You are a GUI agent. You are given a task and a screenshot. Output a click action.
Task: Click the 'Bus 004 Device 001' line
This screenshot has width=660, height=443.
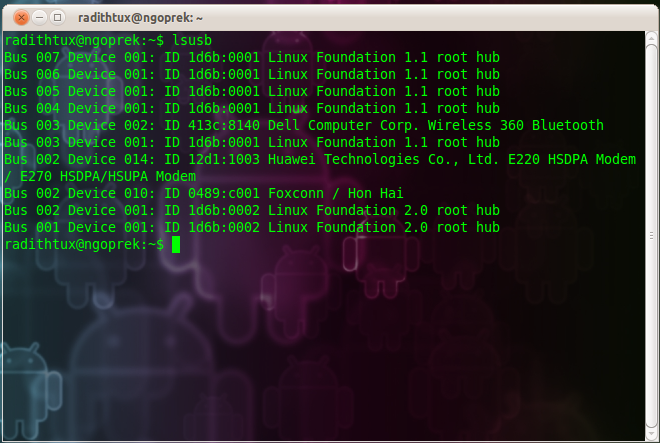point(252,108)
